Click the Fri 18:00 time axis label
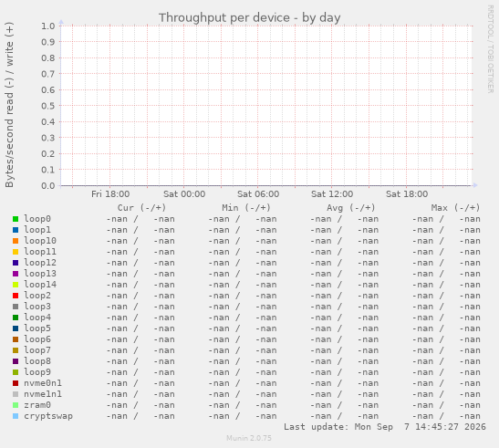 point(110,194)
